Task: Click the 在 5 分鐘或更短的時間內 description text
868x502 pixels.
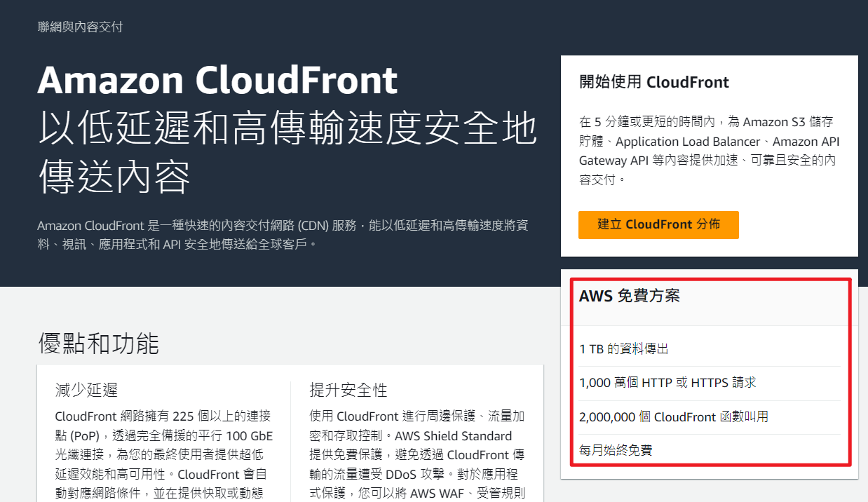Action: click(709, 151)
